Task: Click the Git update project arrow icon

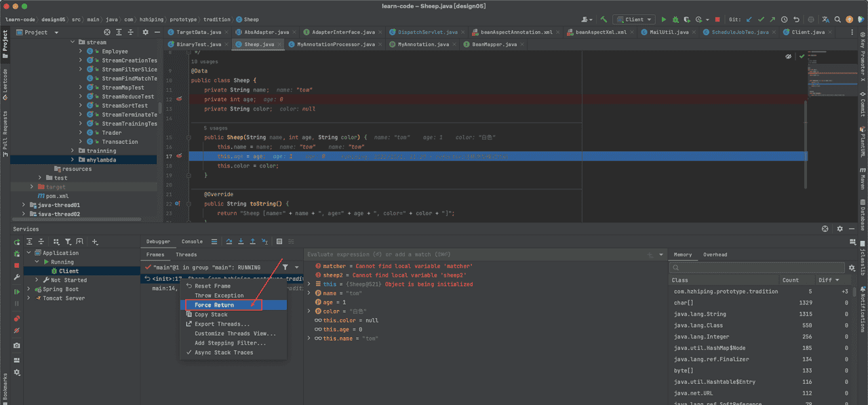Action: pyautogui.click(x=749, y=20)
